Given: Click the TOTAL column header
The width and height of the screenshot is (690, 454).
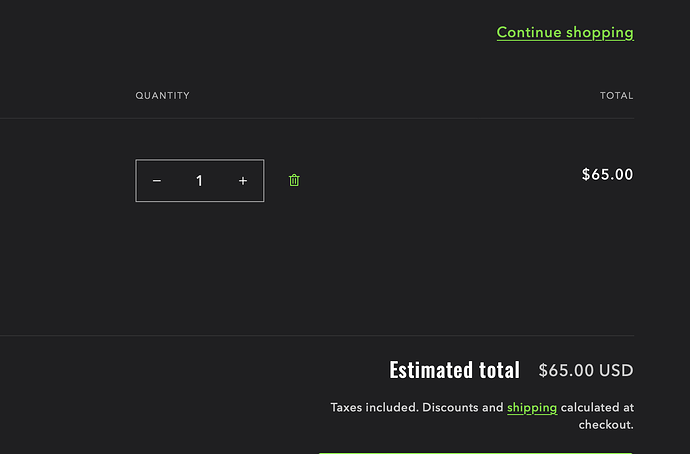Looking at the screenshot, I should click(x=616, y=96).
